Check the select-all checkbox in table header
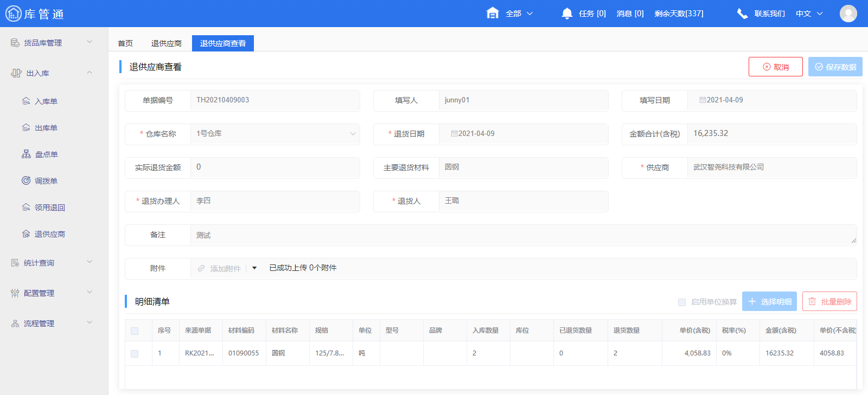Screen dimensions: 868x395 click(135, 331)
